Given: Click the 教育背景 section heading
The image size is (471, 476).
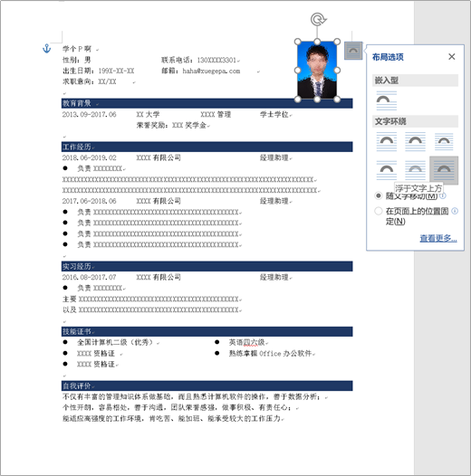Looking at the screenshot, I should (77, 103).
